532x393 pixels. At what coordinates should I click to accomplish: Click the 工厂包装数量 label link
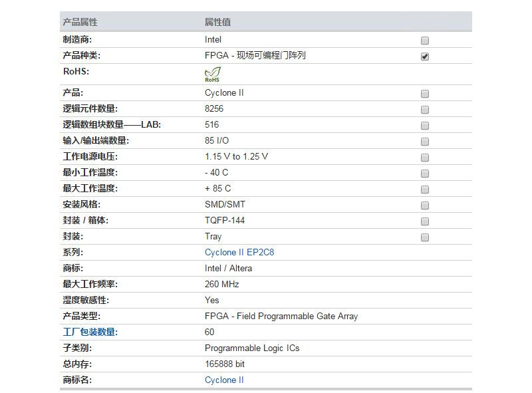coord(90,332)
